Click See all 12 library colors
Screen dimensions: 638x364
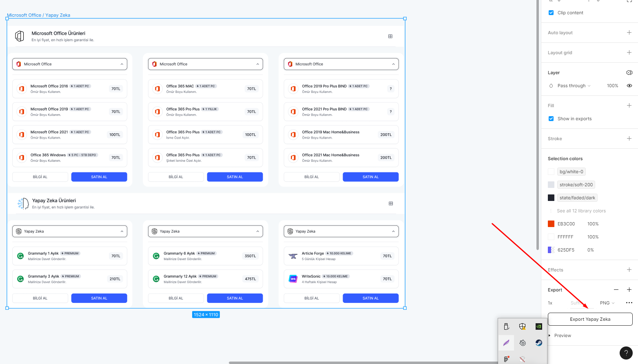pyautogui.click(x=581, y=211)
